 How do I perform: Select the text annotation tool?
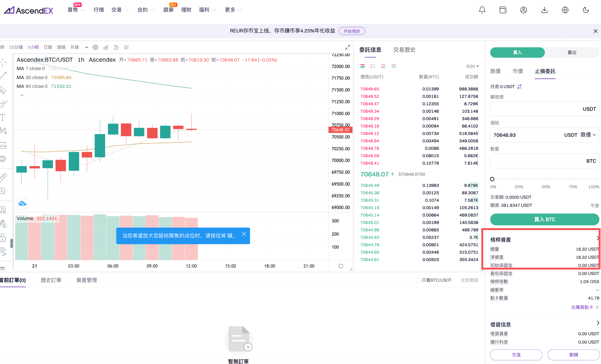pos(3,117)
